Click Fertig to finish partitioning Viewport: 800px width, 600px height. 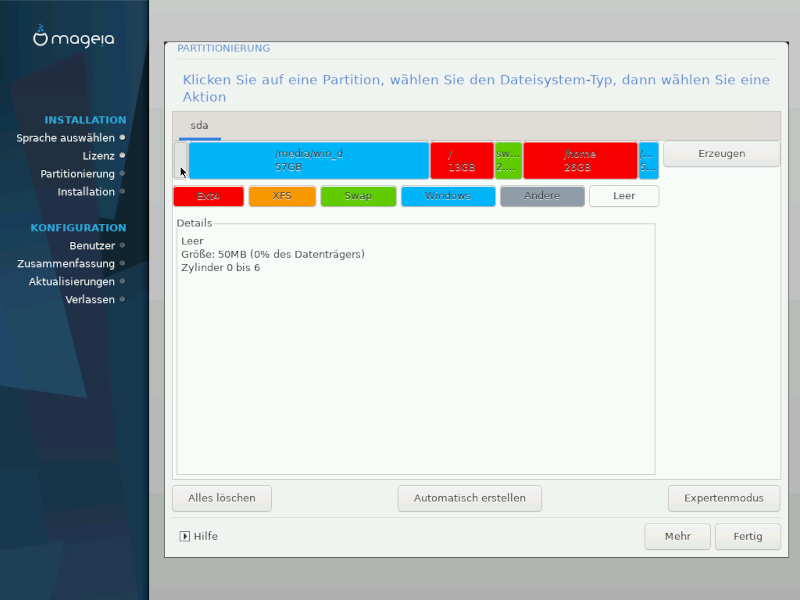tap(747, 536)
